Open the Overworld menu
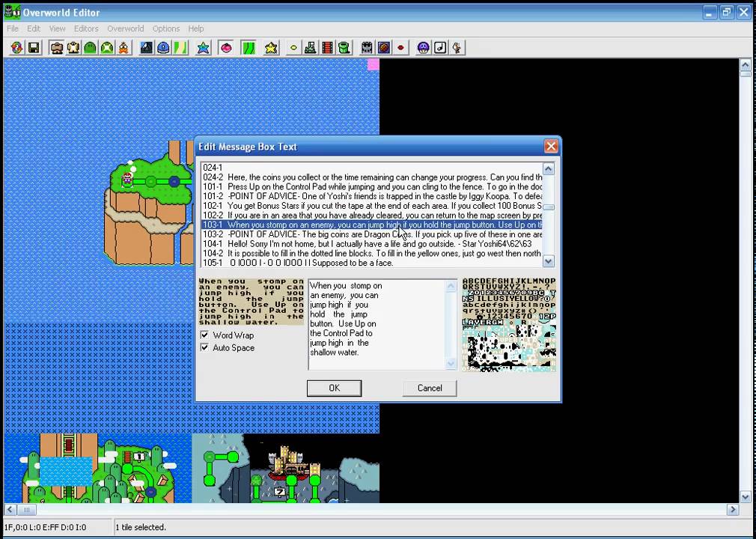 (x=125, y=28)
